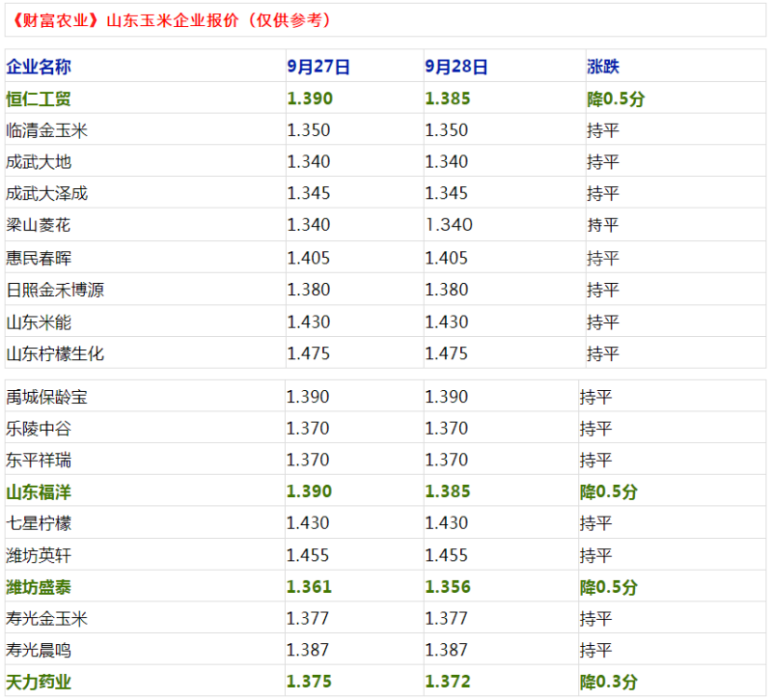Click the 《财富农业》山东玉米企业报价 title text
The width and height of the screenshot is (772, 700).
pos(172,19)
